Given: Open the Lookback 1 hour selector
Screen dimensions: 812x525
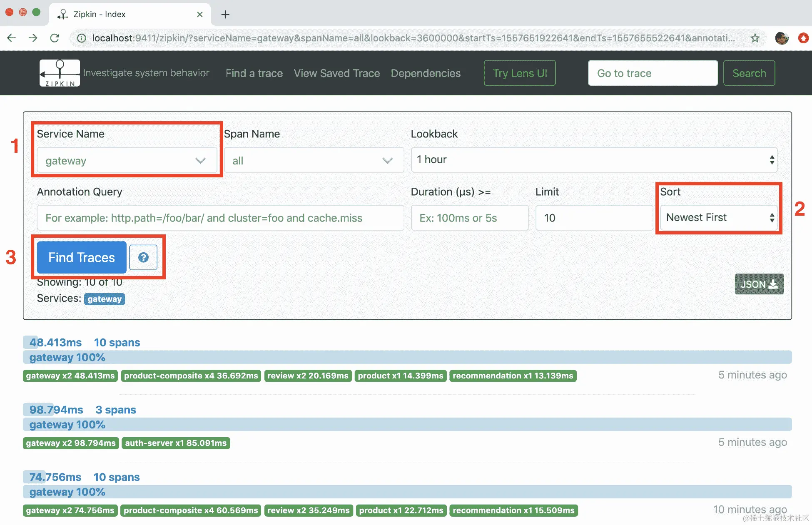Looking at the screenshot, I should point(594,160).
